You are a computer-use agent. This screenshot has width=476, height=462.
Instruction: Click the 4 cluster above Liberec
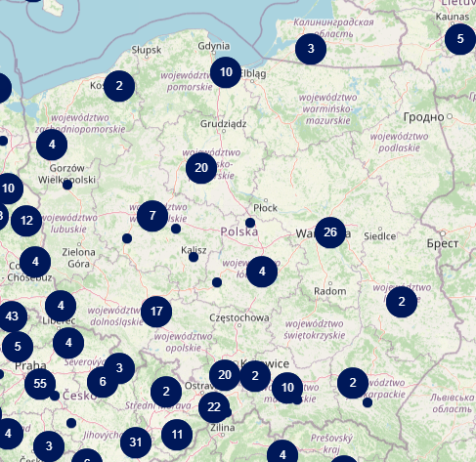point(61,306)
